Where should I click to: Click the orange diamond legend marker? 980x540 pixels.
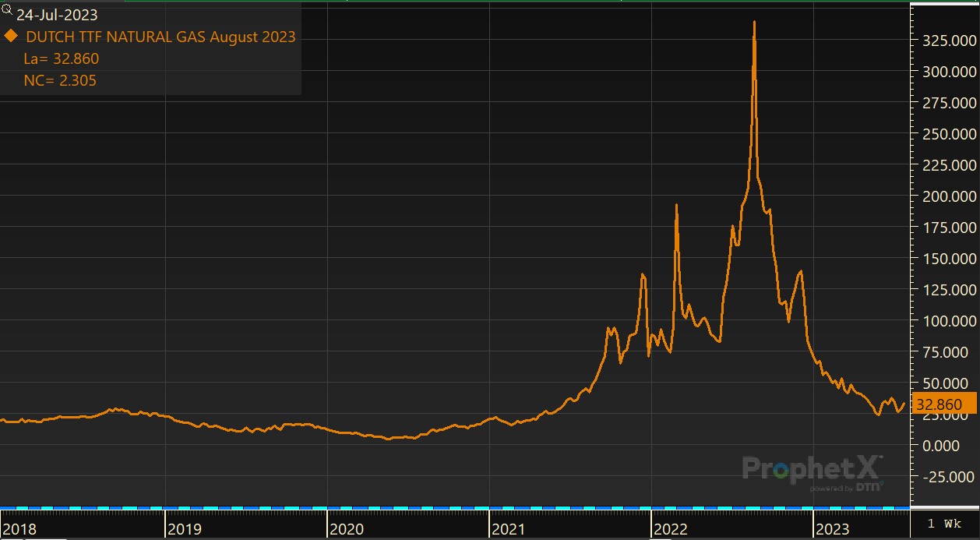pyautogui.click(x=11, y=36)
